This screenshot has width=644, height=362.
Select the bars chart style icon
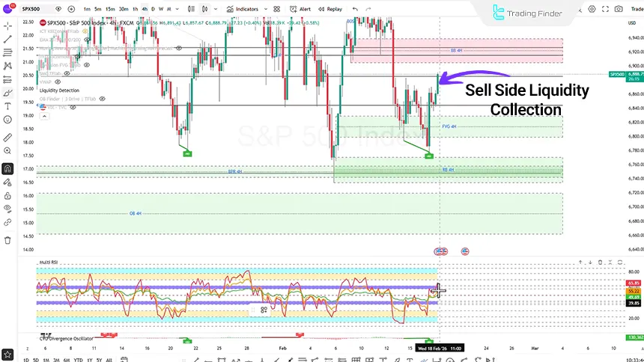click(x=191, y=9)
